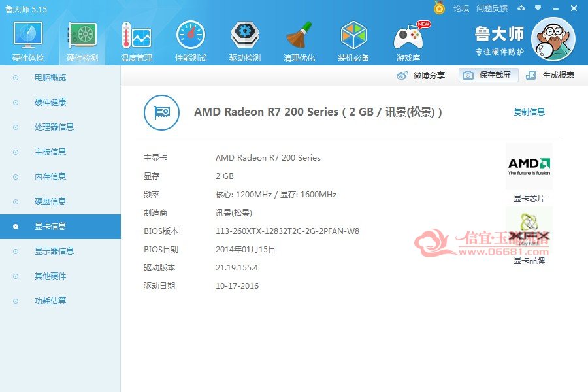Click the XFX 显卡品牌 logo
588x392 pixels.
pos(529,229)
